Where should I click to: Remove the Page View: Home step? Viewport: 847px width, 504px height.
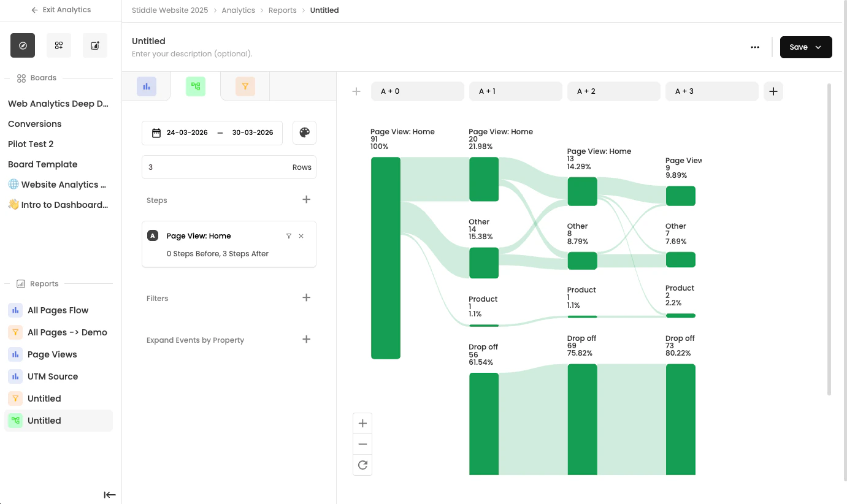click(301, 236)
